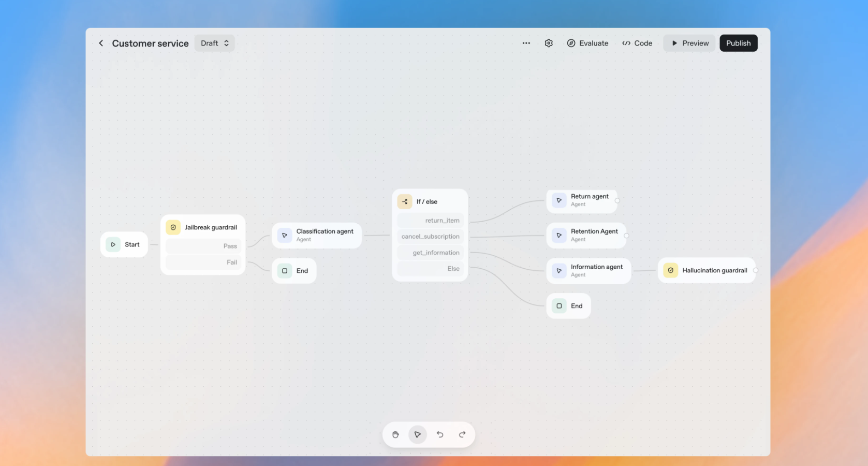Select the cancel_subscription branch condition

[430, 237]
